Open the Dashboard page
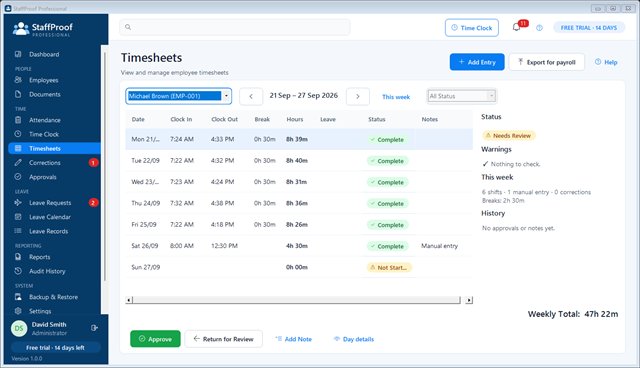This screenshot has height=368, width=640. [x=44, y=54]
